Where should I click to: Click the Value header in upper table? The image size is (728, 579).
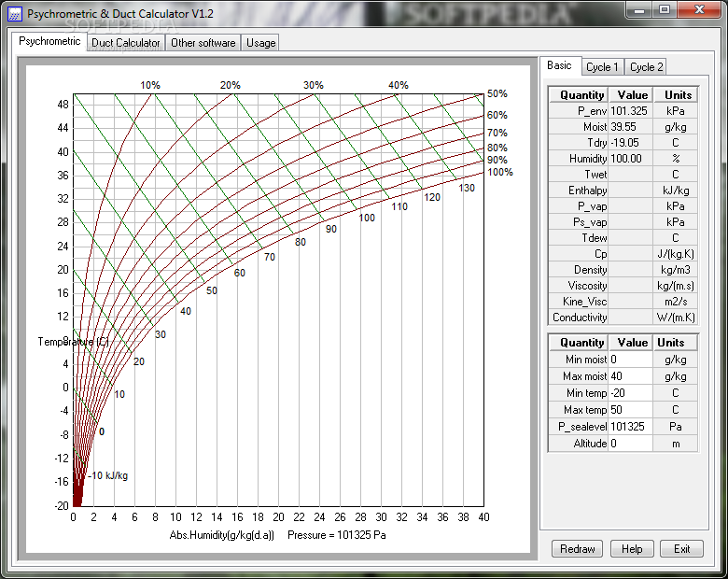coord(631,95)
